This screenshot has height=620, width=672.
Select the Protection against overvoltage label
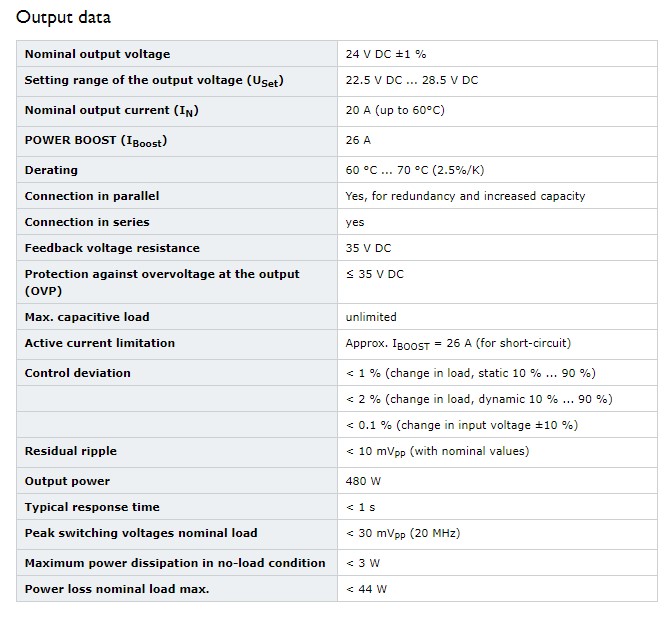[162, 282]
